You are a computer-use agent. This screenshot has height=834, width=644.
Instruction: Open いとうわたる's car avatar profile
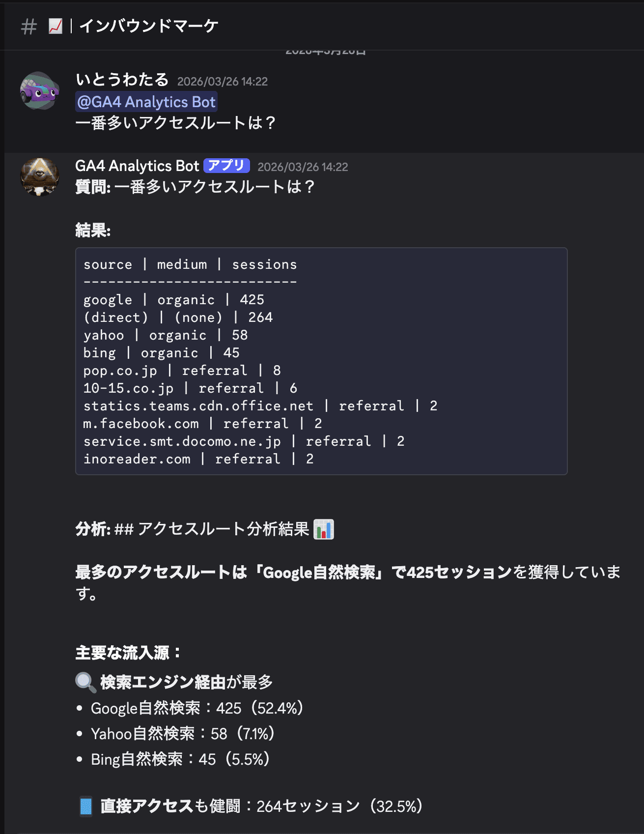(x=39, y=91)
